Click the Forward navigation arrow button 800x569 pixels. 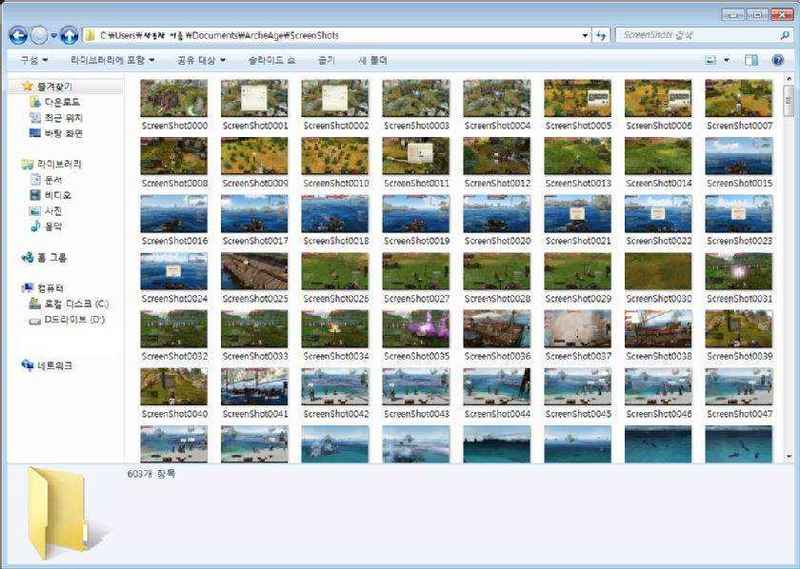(x=39, y=35)
